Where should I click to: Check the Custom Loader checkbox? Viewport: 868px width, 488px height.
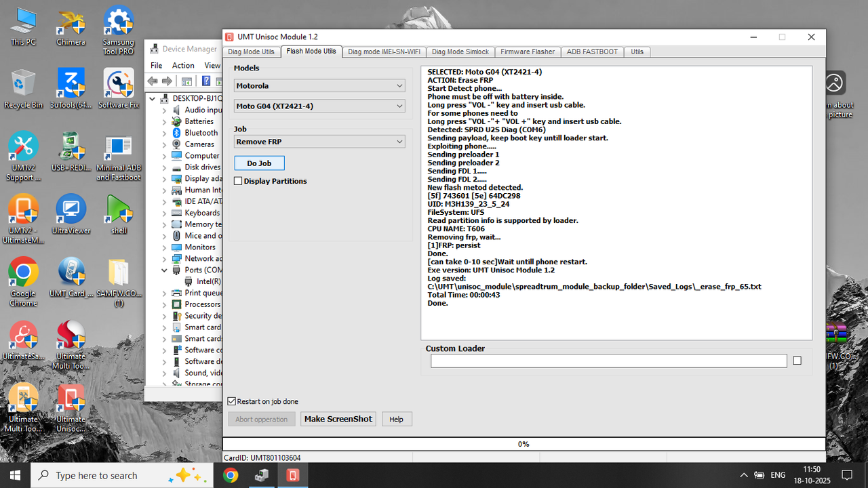(797, 361)
